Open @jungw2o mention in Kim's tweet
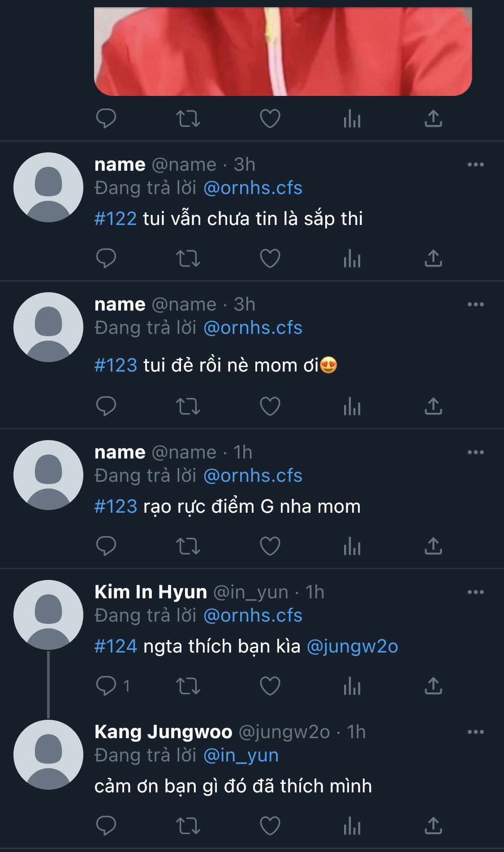This screenshot has width=504, height=852. tap(353, 647)
